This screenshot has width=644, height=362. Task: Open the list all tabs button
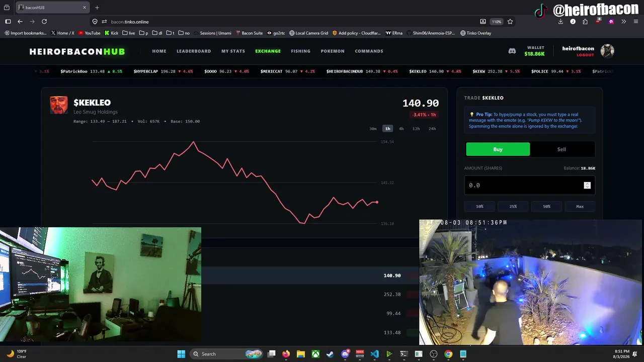7,8
